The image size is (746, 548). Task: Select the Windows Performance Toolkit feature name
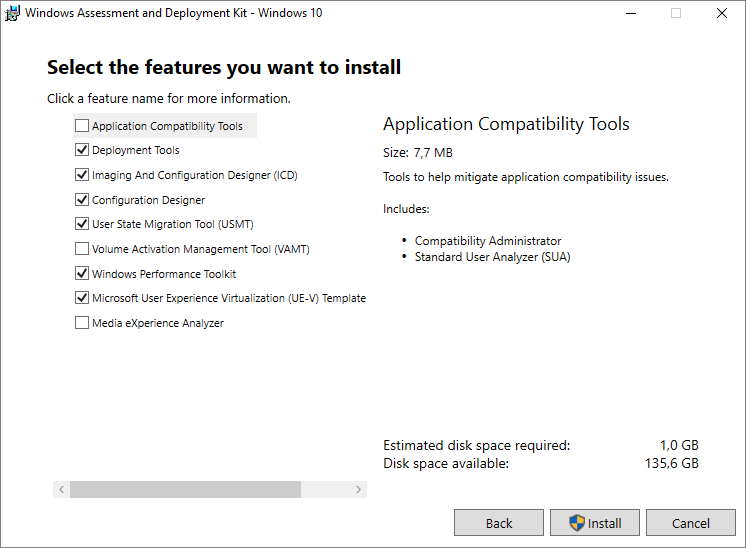[x=164, y=274]
